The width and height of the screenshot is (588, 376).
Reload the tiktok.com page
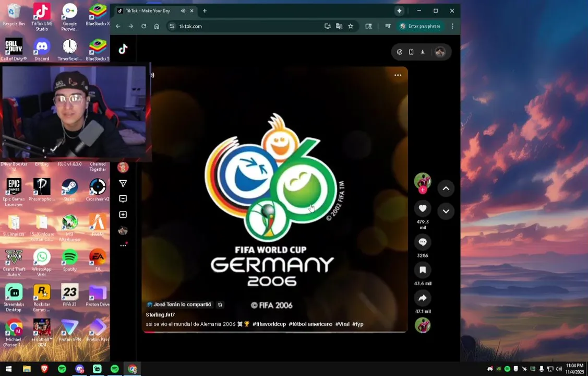(143, 26)
